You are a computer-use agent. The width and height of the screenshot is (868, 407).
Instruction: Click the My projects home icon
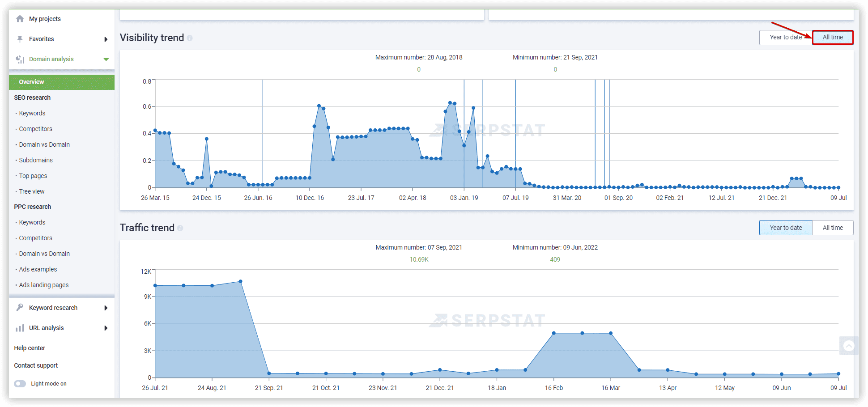point(20,19)
